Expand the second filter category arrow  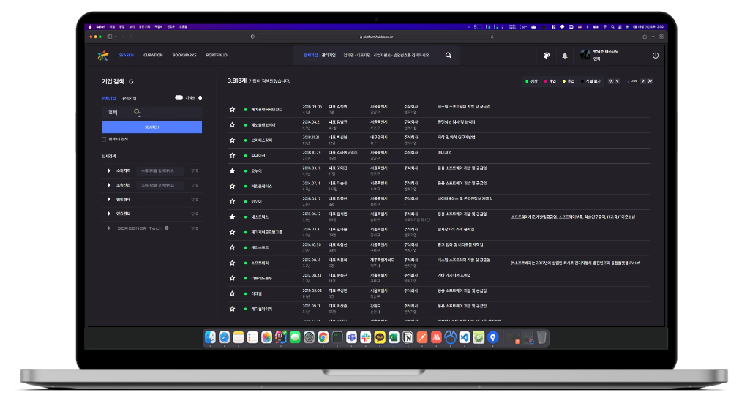point(108,185)
